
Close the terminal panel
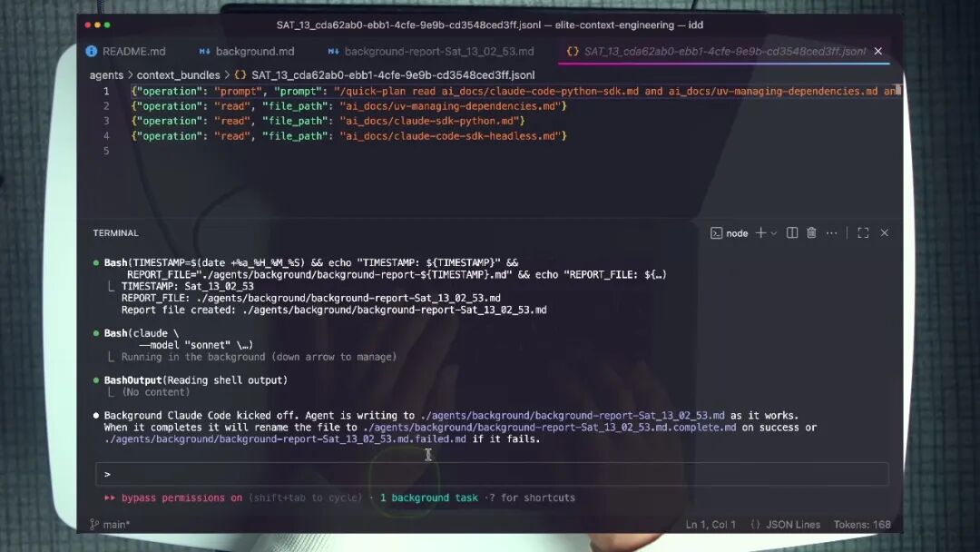coord(885,232)
